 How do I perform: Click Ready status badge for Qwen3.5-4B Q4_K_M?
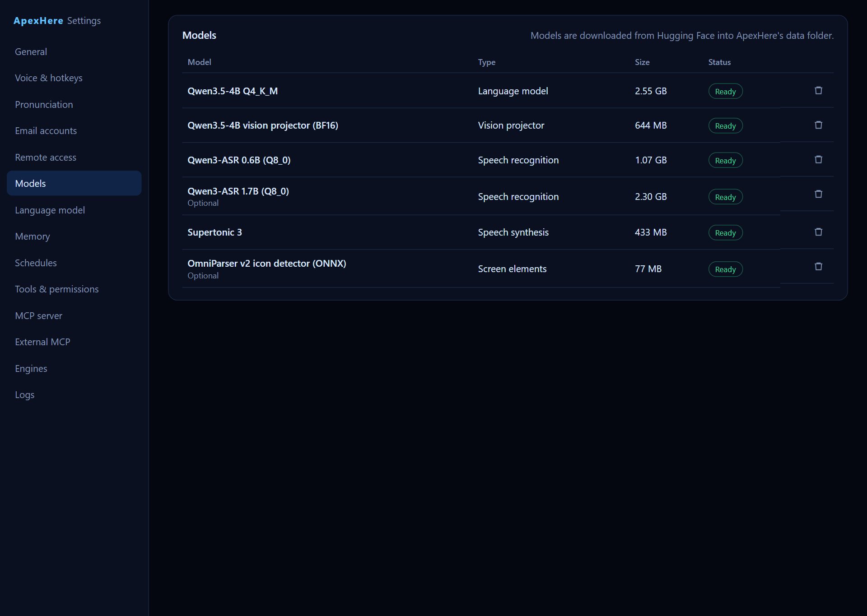click(x=725, y=91)
